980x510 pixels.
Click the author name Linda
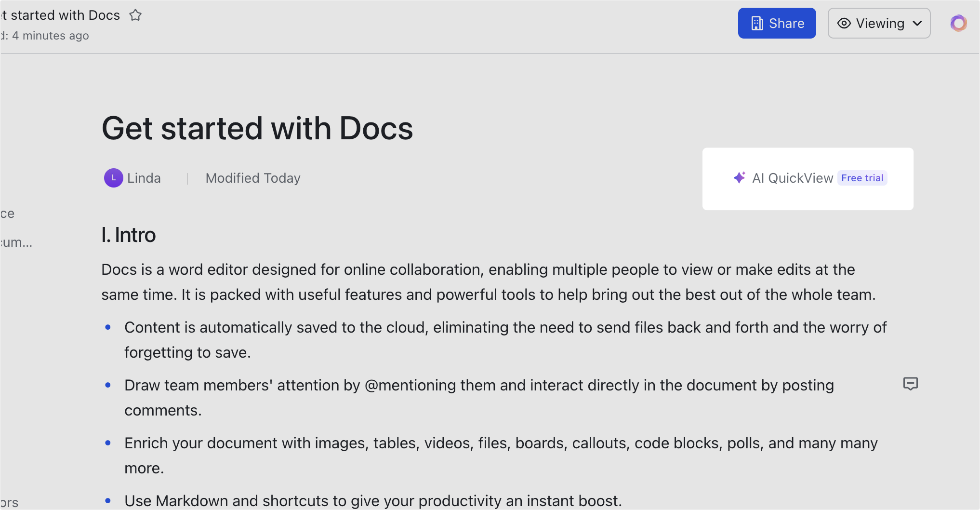pos(144,178)
